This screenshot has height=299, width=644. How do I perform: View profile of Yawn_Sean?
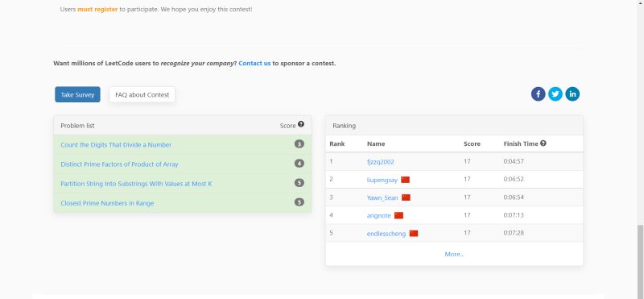coord(382,197)
